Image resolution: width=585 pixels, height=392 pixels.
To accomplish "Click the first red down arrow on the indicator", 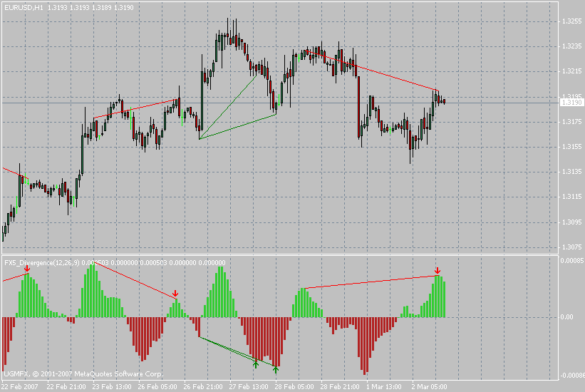I will pos(27,268).
